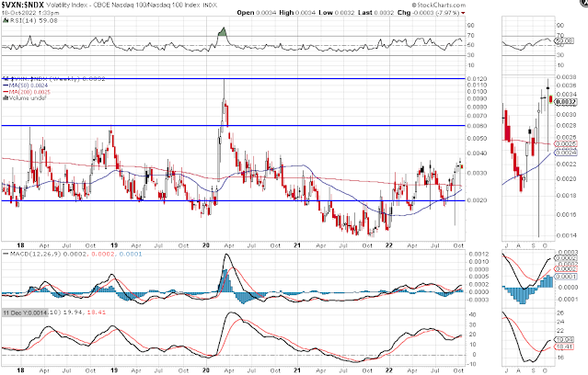588x375 pixels.
Task: Click the 19.94 value in bottom indicator label
Action: (73, 312)
